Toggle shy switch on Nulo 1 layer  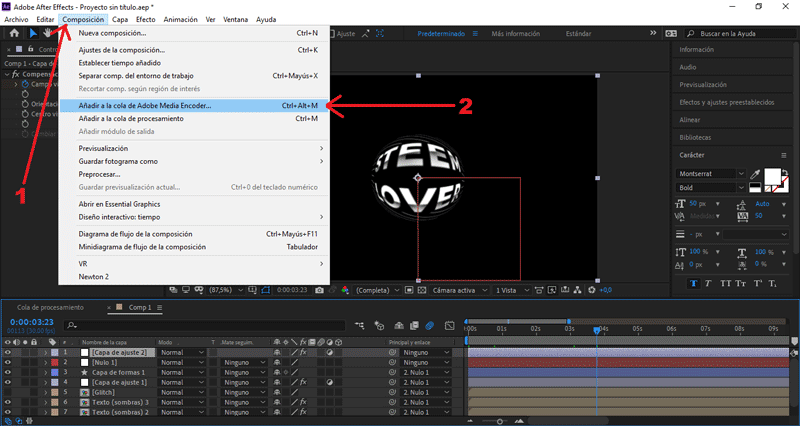tap(277, 362)
